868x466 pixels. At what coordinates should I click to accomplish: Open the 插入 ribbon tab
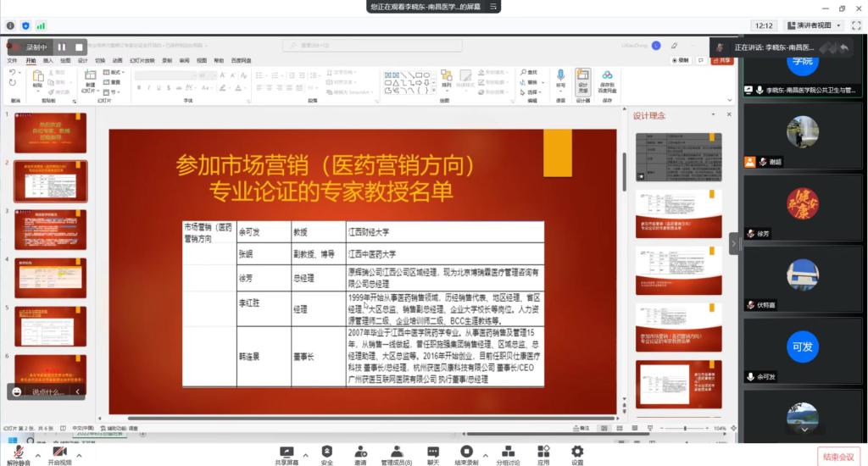click(48, 61)
